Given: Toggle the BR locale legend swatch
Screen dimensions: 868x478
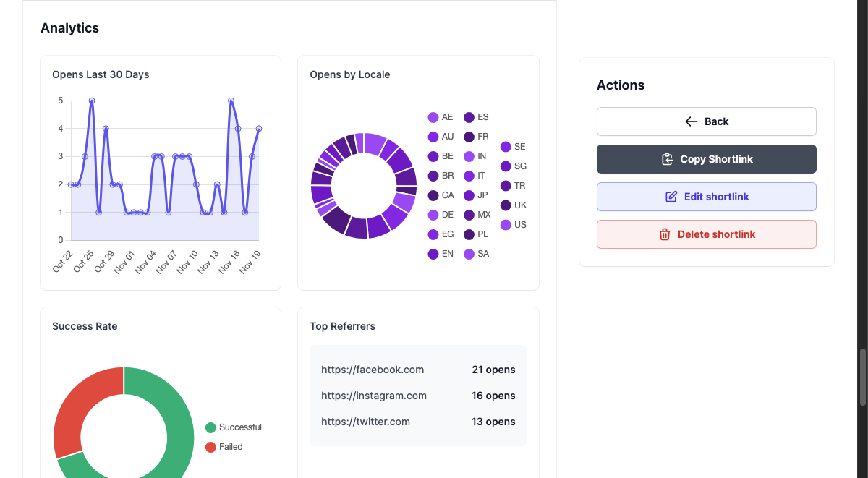Looking at the screenshot, I should click(x=433, y=176).
